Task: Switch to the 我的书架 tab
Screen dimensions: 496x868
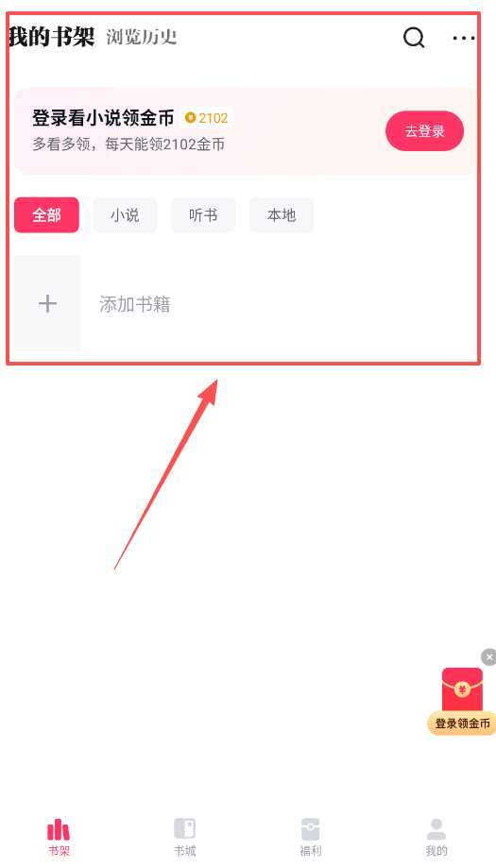Action: click(52, 37)
